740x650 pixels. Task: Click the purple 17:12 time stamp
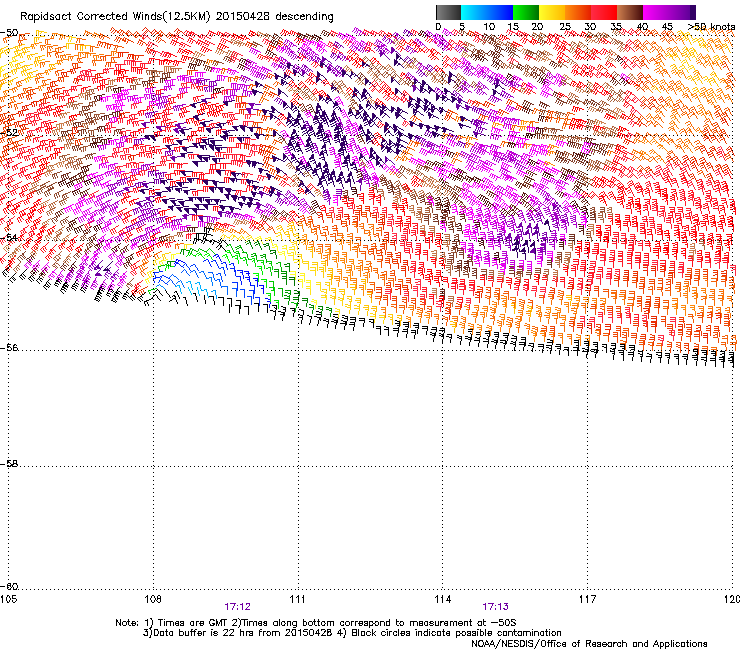point(237,607)
